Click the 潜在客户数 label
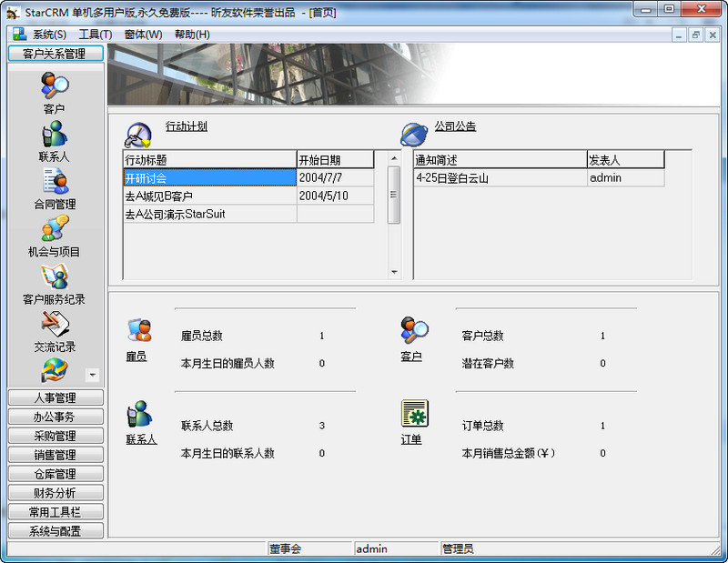The image size is (728, 563). tap(488, 363)
